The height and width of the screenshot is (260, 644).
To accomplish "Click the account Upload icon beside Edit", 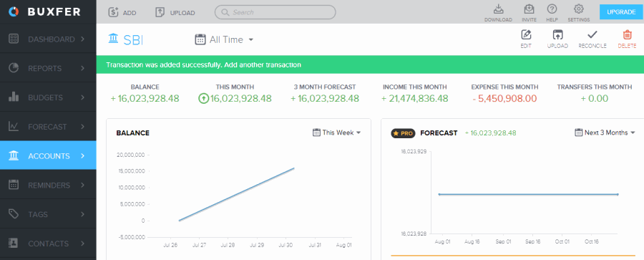I will tap(557, 34).
